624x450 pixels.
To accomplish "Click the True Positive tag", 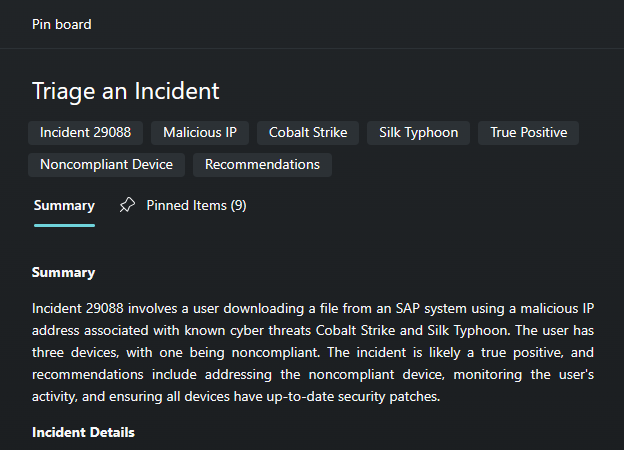I will point(528,133).
